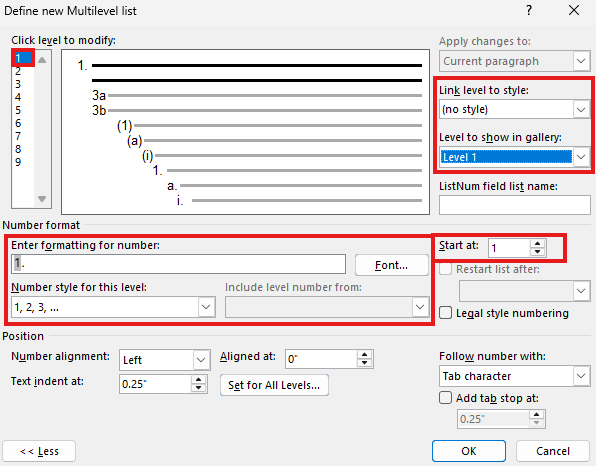
Task: Select level 7 in the level list
Action: point(18,136)
